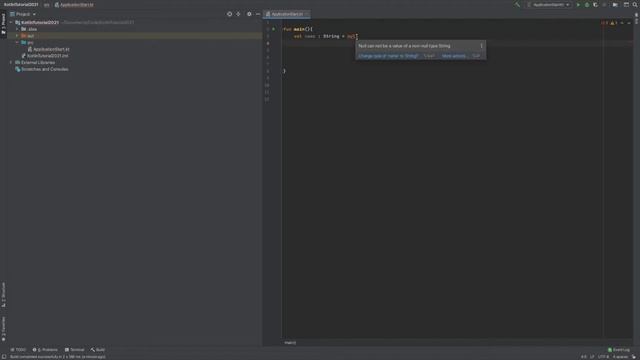Toggle the Favorites vertical side tab
The image size is (640, 360).
point(4,329)
